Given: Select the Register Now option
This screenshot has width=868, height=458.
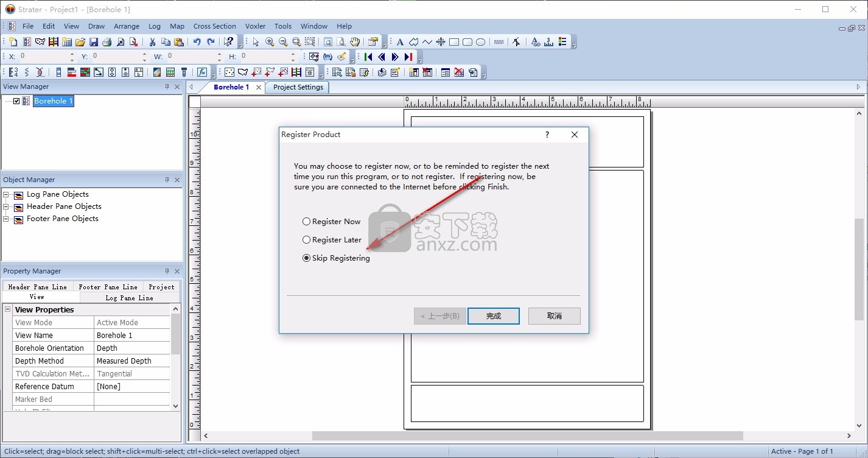Looking at the screenshot, I should click(332, 222).
